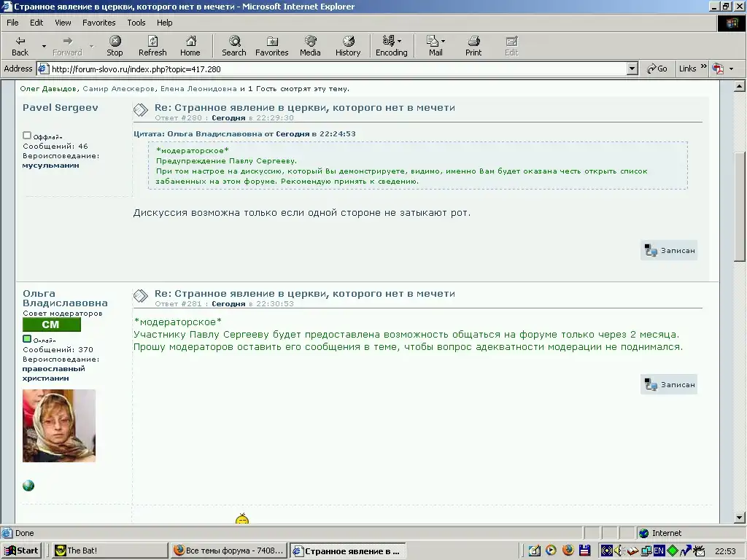Viewport: 747px width, 560px height.
Task: Open the Favorites menu in menu bar
Action: tap(98, 23)
